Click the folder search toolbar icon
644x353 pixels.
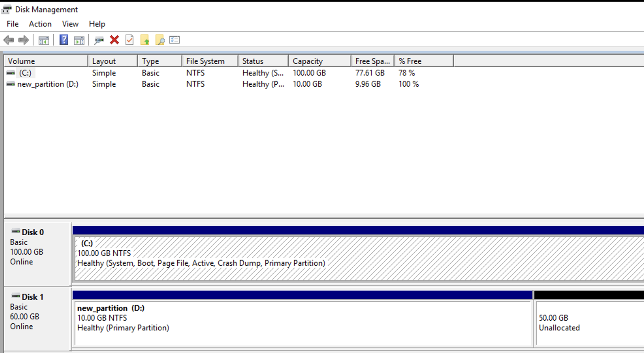click(x=160, y=40)
